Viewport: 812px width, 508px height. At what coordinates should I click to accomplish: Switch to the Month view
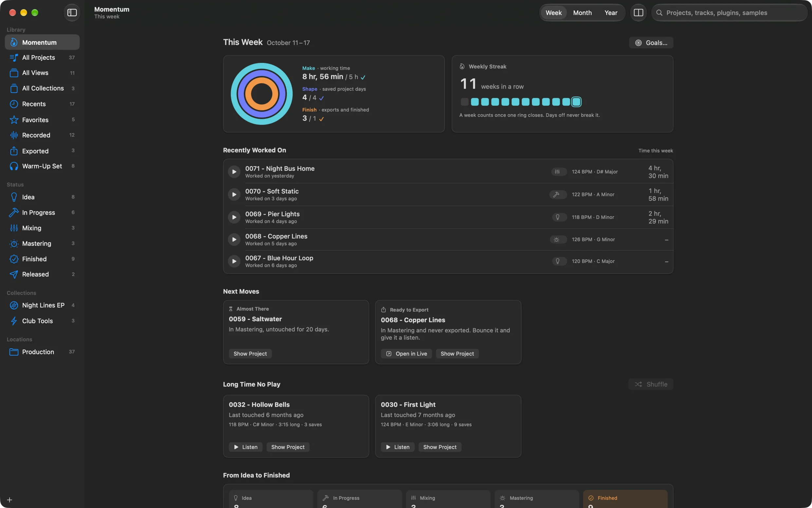pos(582,13)
